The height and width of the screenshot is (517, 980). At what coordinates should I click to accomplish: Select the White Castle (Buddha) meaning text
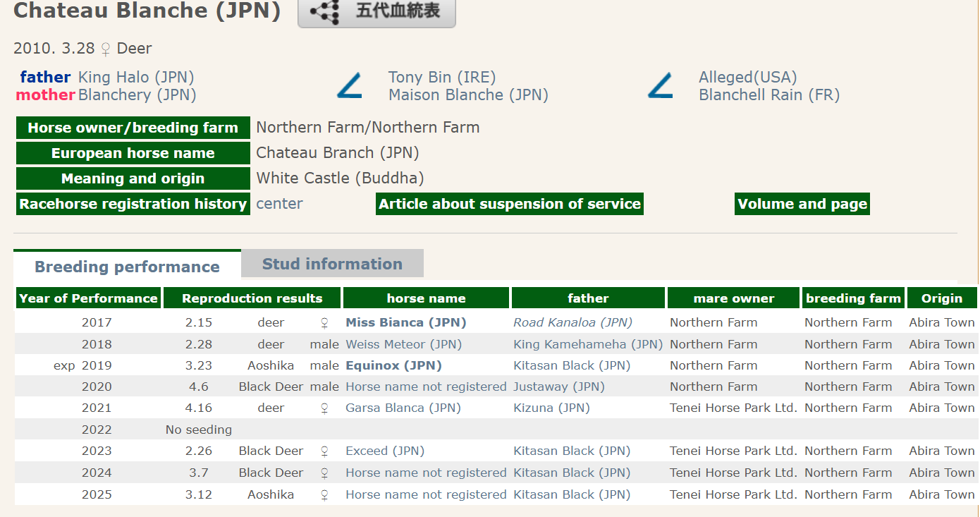tap(340, 178)
